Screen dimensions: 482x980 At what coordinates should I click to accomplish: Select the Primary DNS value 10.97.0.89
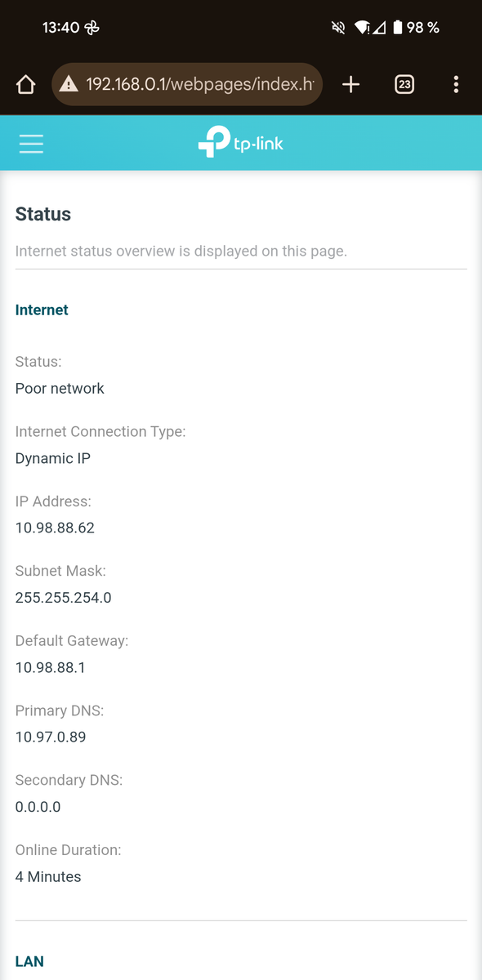click(51, 737)
